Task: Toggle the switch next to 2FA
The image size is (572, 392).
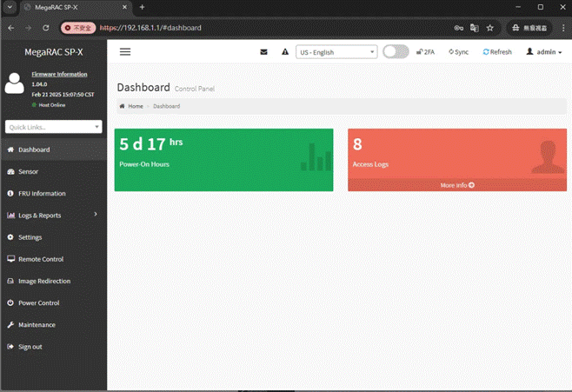Action: click(x=396, y=52)
